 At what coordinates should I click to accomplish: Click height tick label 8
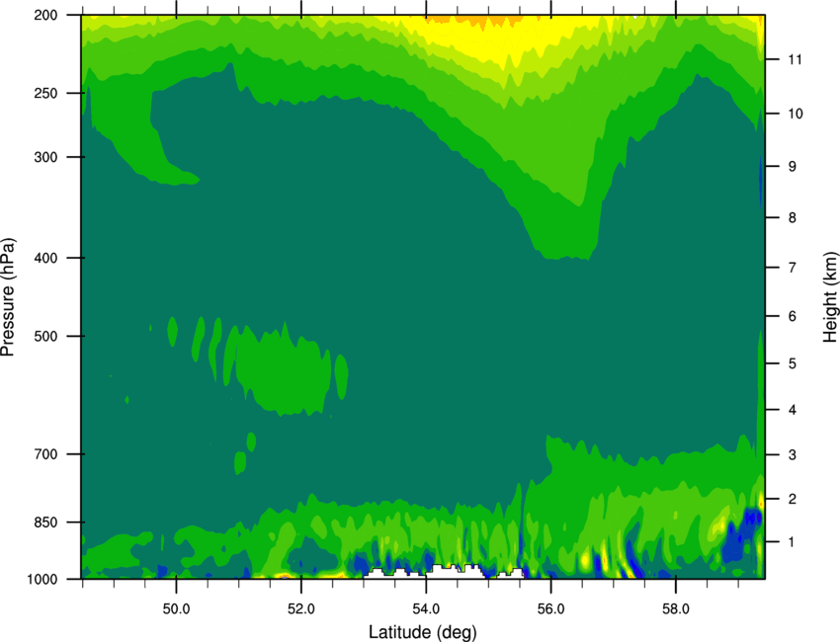point(793,218)
